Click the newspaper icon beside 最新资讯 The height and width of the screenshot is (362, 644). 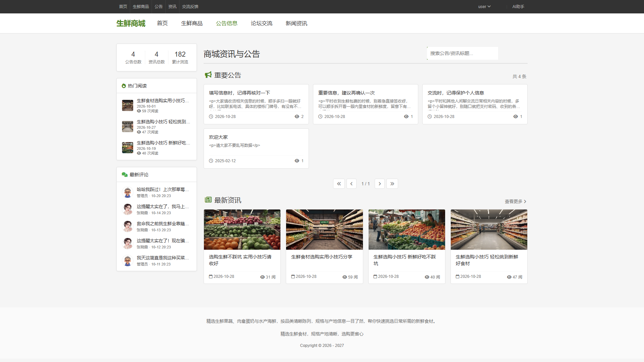(208, 200)
